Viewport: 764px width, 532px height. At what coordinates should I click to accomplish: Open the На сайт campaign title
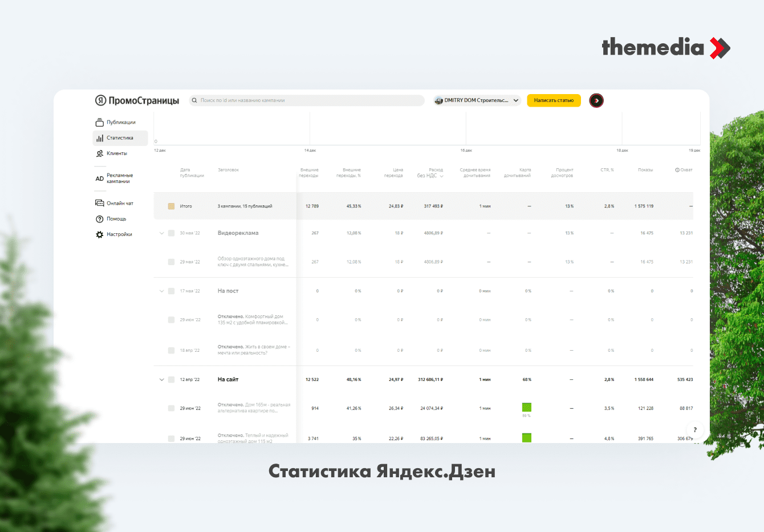228,380
